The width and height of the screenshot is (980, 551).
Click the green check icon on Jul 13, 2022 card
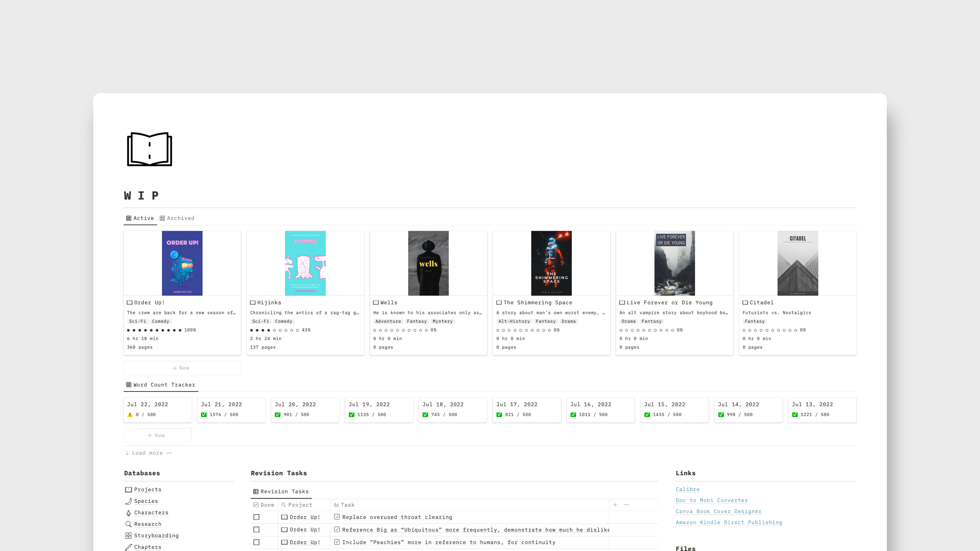pos(795,415)
